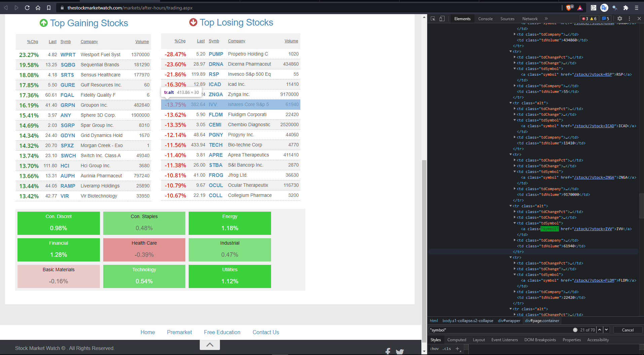Cancel the DevTools element search
Screen dimensions: 644x355
pos(628,330)
